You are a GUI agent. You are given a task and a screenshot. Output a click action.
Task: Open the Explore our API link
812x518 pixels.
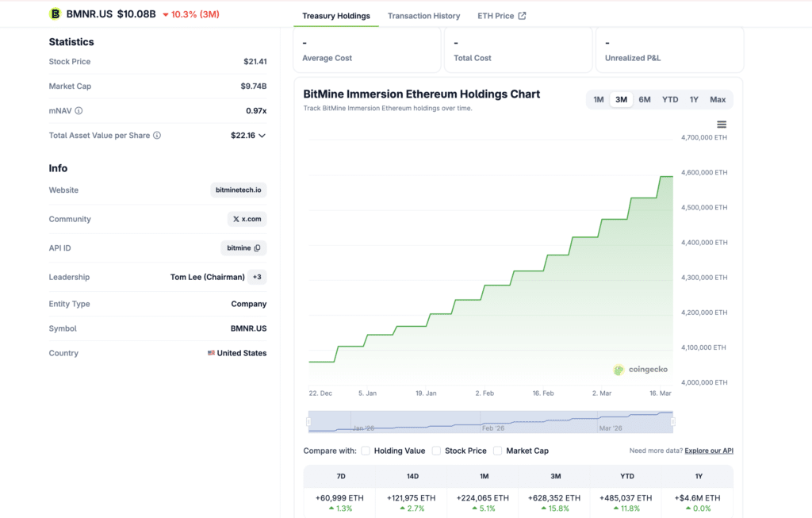click(708, 451)
